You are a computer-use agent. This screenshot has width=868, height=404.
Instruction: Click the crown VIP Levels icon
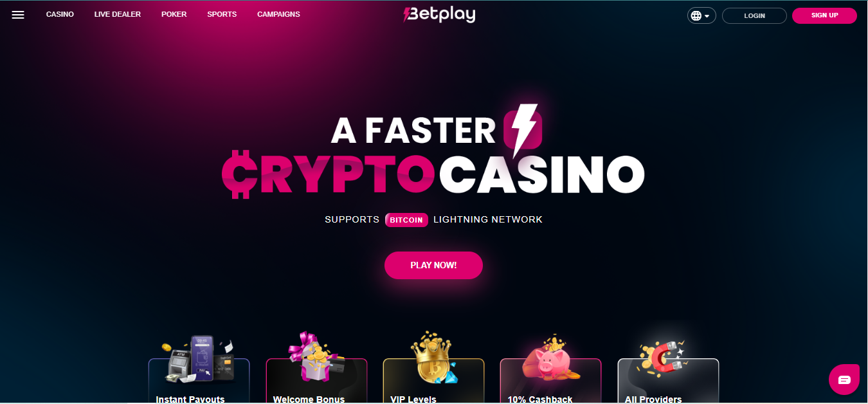tap(433, 357)
